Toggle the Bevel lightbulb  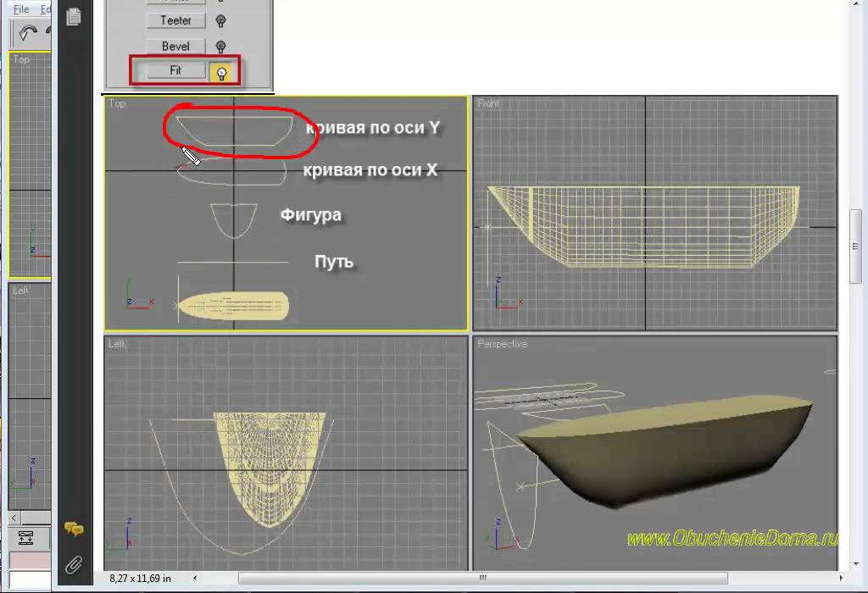pos(220,47)
